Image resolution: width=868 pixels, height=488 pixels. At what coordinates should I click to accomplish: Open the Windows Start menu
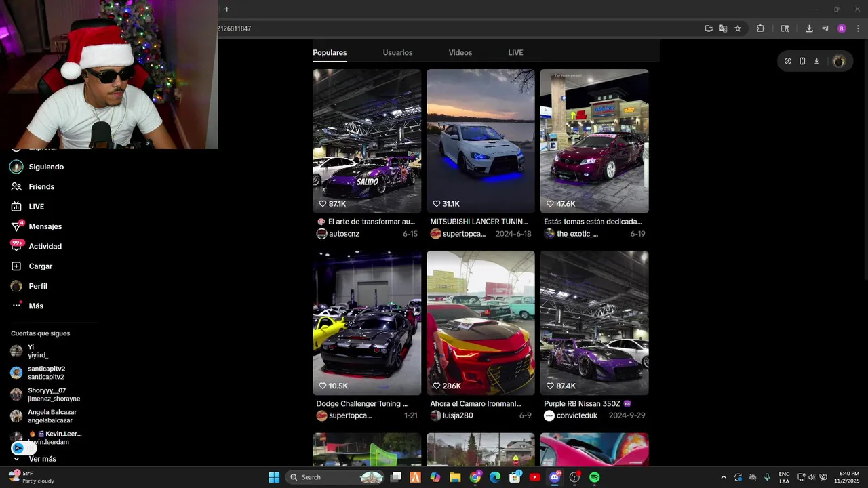click(x=274, y=477)
